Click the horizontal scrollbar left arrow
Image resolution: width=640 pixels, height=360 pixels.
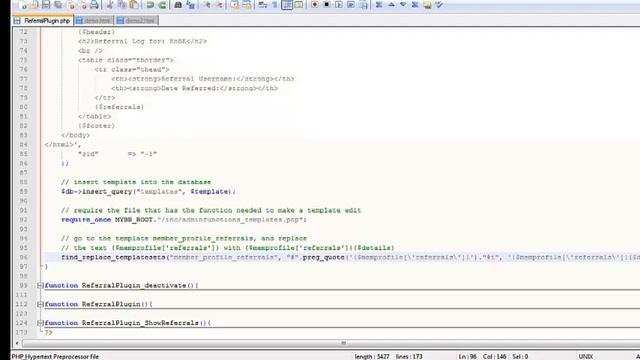17,343
